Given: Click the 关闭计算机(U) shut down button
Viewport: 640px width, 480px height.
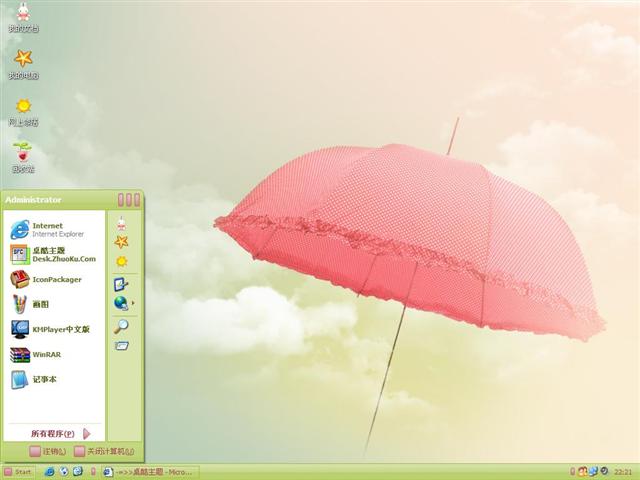Looking at the screenshot, I should point(104,451).
